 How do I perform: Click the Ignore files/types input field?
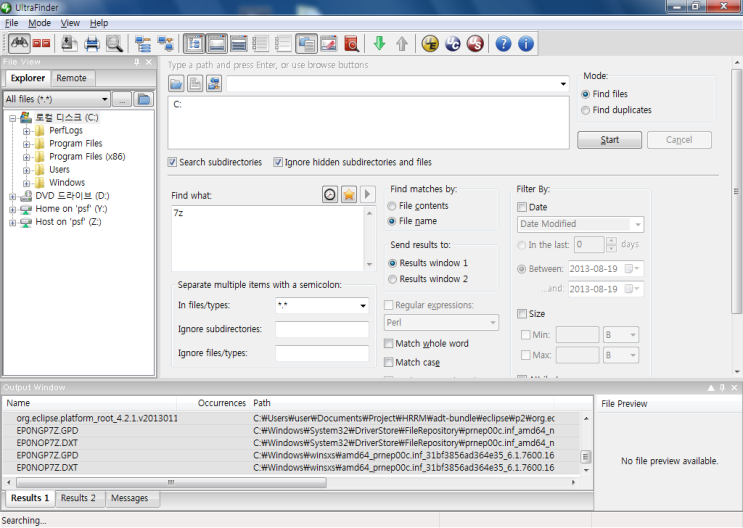point(322,353)
